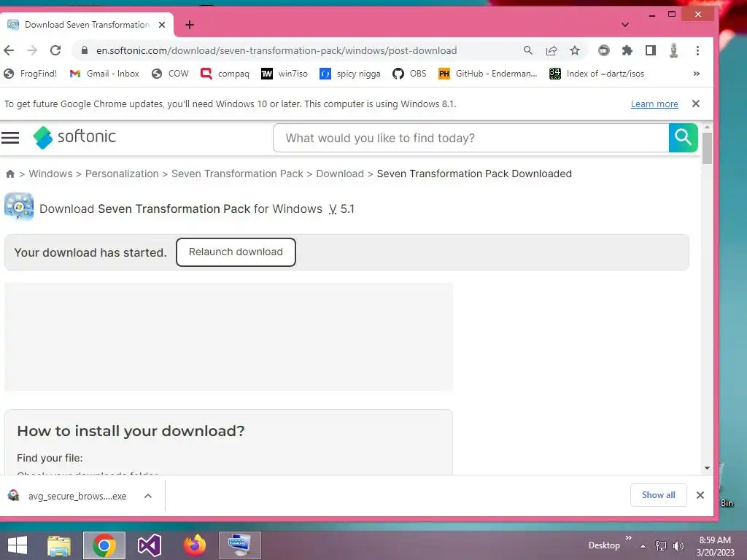747x560 pixels.
Task: Select the Download Seven Transformation tab
Action: 87,25
